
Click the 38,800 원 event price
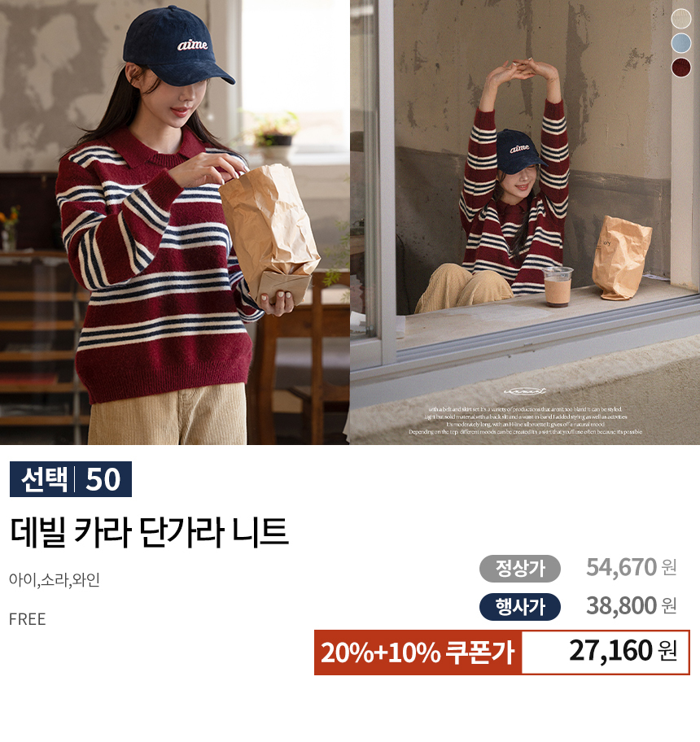[632, 605]
